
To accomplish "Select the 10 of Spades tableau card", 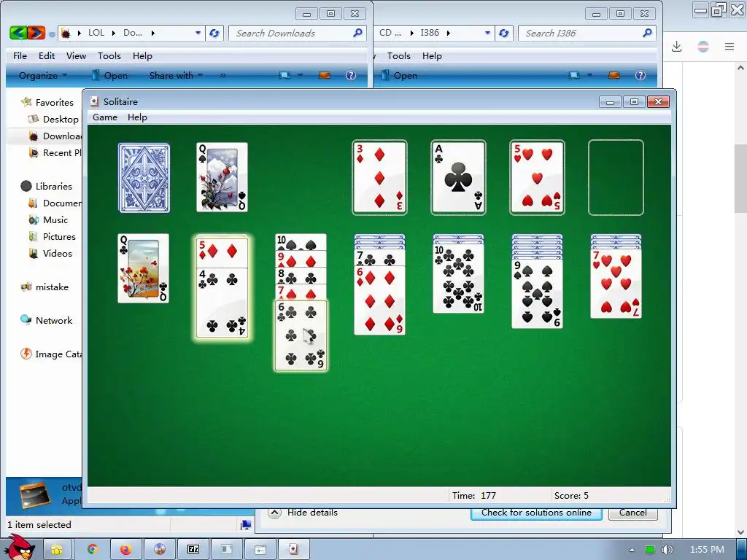I will (x=301, y=242).
